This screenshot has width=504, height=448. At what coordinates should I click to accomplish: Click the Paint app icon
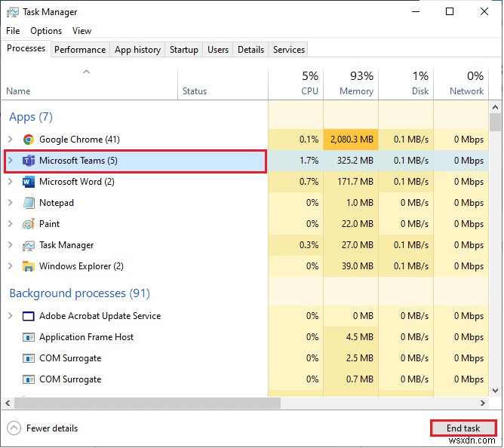[x=29, y=224]
